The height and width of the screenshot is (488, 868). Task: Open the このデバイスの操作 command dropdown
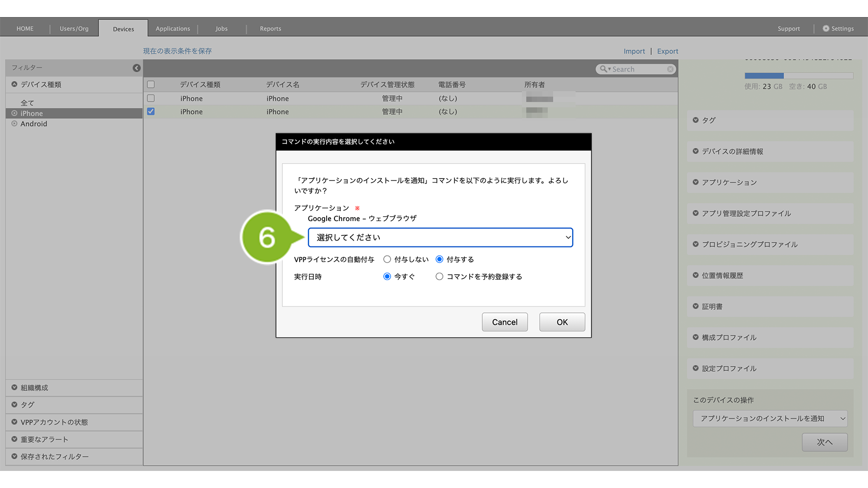pos(769,419)
